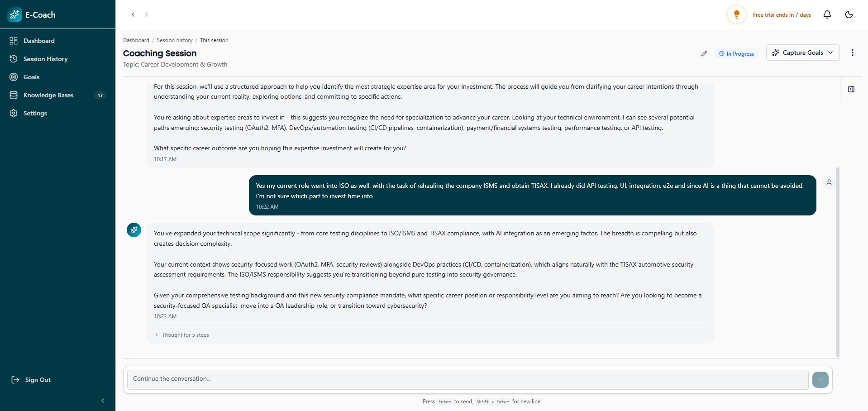Open Dashboard in the sidebar
868x411 pixels.
click(x=57, y=41)
